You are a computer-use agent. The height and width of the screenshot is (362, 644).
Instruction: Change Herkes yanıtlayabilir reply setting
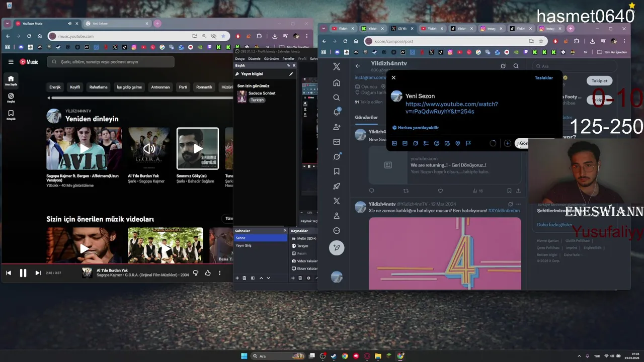coord(416,128)
